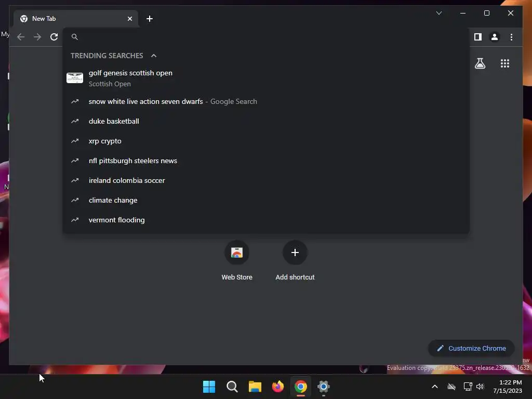Click trending arrow icon beside climate change
532x399 pixels.
click(x=75, y=200)
